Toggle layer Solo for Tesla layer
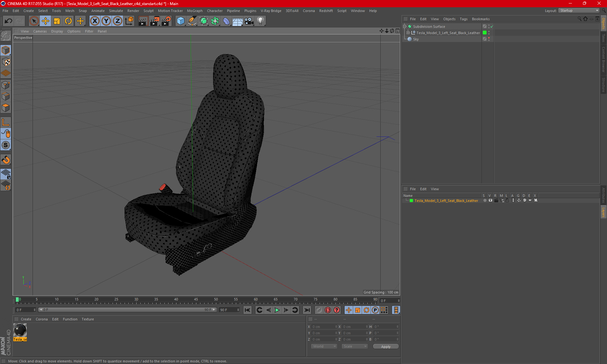 coord(485,200)
